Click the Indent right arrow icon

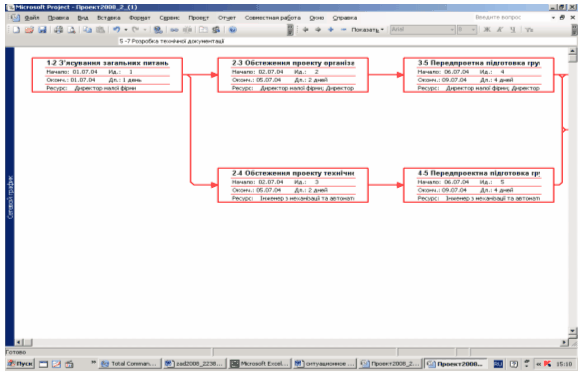pos(318,30)
